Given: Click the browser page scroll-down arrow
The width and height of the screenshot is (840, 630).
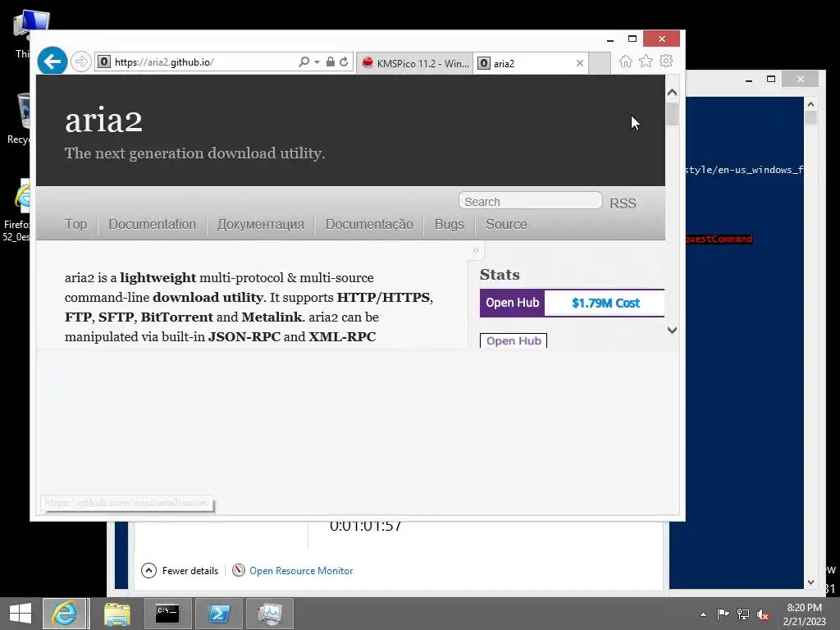Looking at the screenshot, I should 673,331.
